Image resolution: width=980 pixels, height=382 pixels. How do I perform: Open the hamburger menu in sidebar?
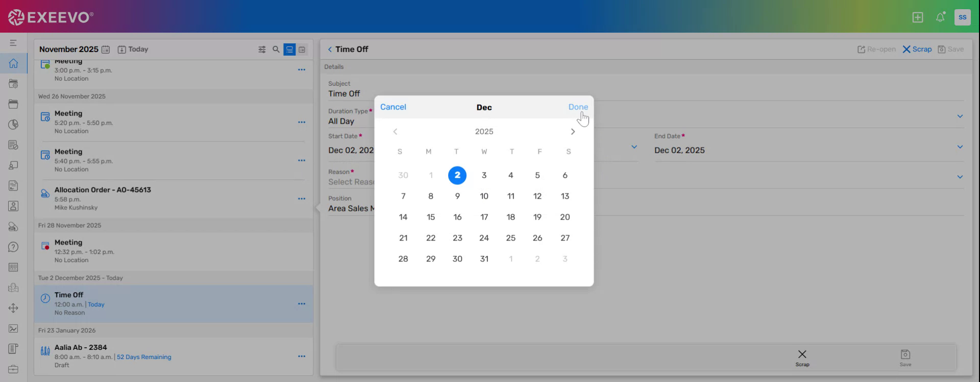[x=13, y=43]
